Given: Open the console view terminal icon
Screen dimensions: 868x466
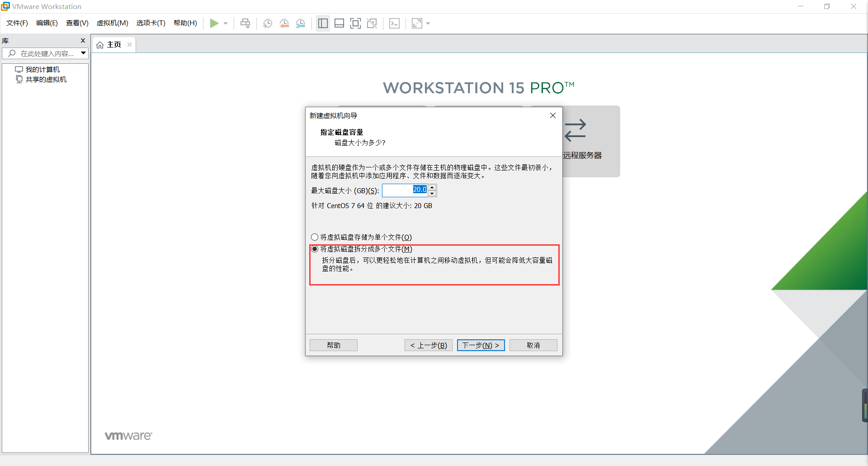Looking at the screenshot, I should pyautogui.click(x=394, y=23).
